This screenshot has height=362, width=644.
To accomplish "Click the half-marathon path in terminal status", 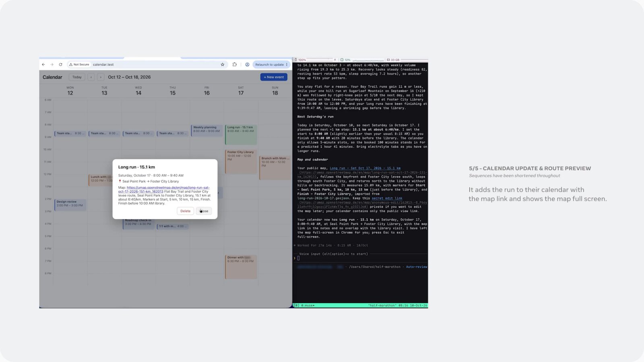I will point(375,267).
